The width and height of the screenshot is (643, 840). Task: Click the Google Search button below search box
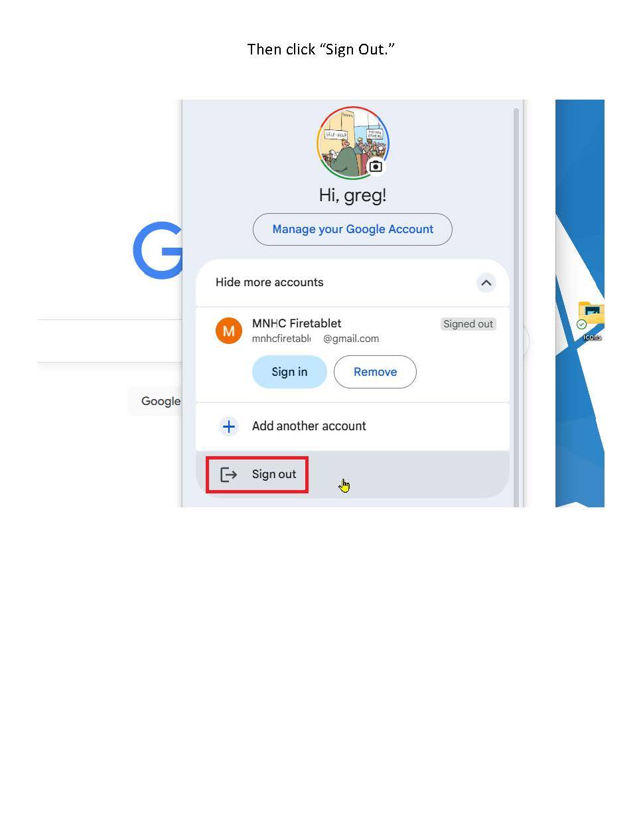pos(155,401)
